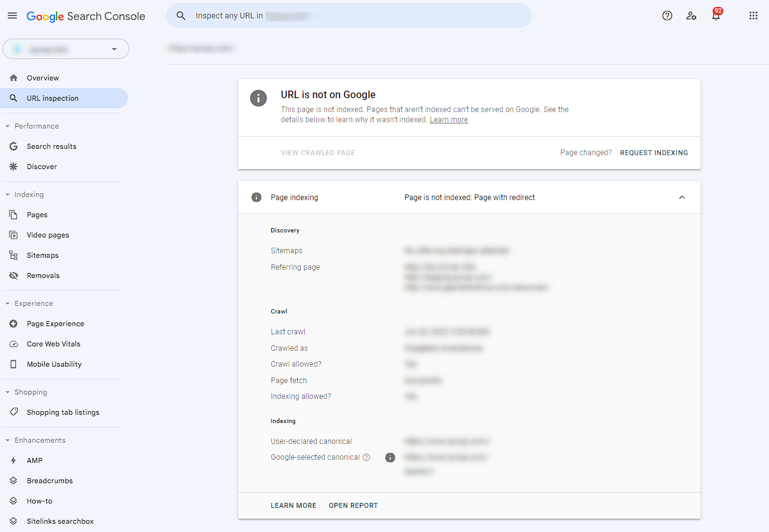This screenshot has height=532, width=769.
Task: Click the Google Search Console logo
Action: [86, 16]
